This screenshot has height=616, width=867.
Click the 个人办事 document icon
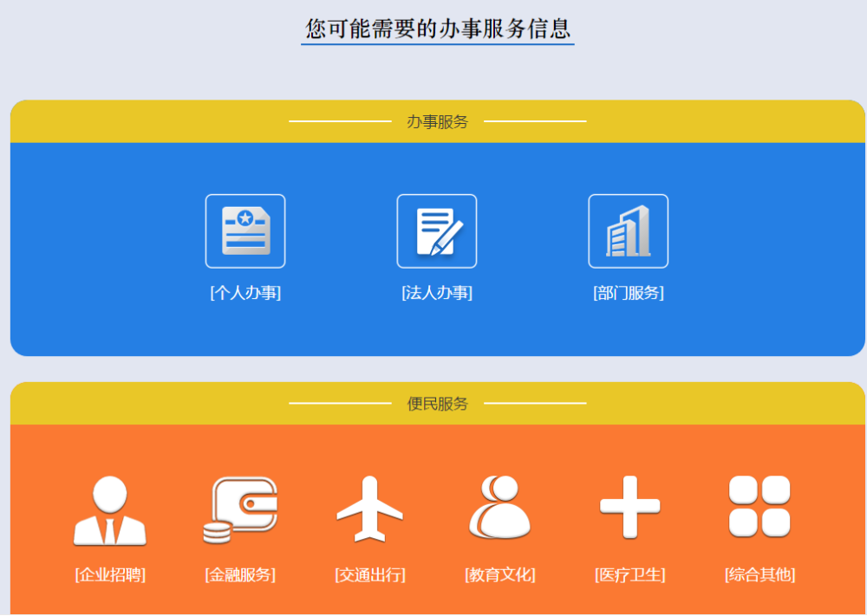pos(245,230)
